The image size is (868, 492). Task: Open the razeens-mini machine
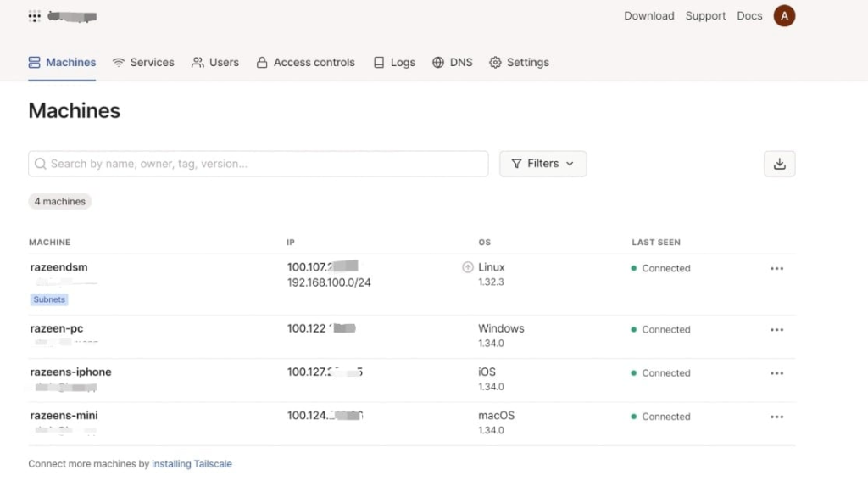tap(64, 415)
